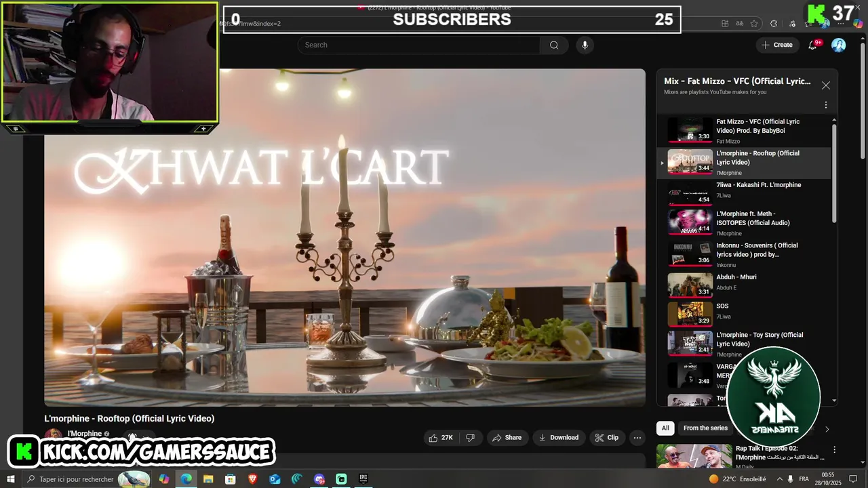Open the ISOTOPES playlist thumbnail

(690, 222)
